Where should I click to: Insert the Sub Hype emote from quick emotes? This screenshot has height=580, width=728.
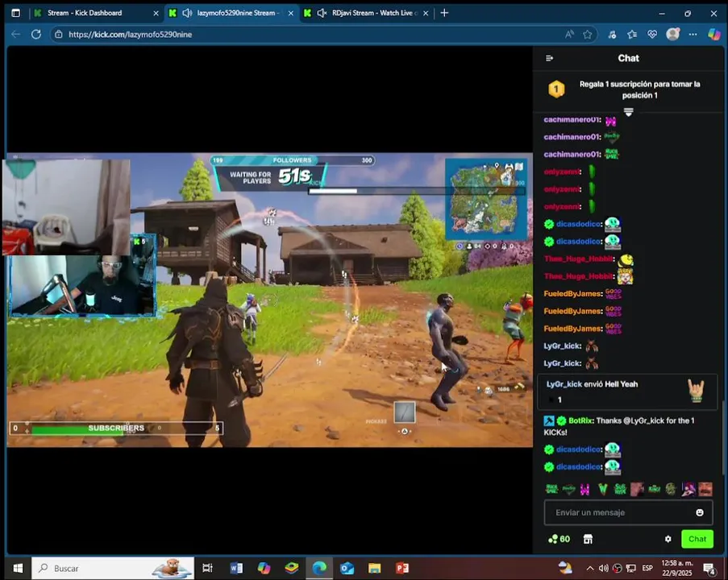click(620, 489)
